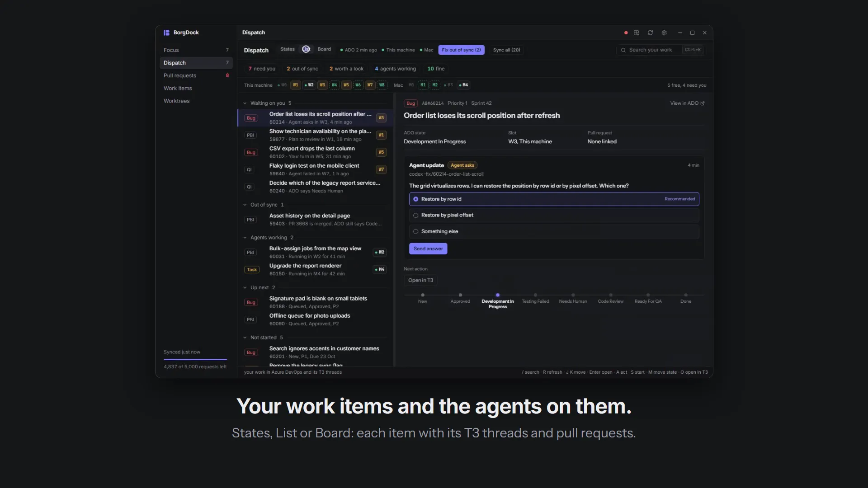Select the W8 slot chip

click(x=382, y=85)
